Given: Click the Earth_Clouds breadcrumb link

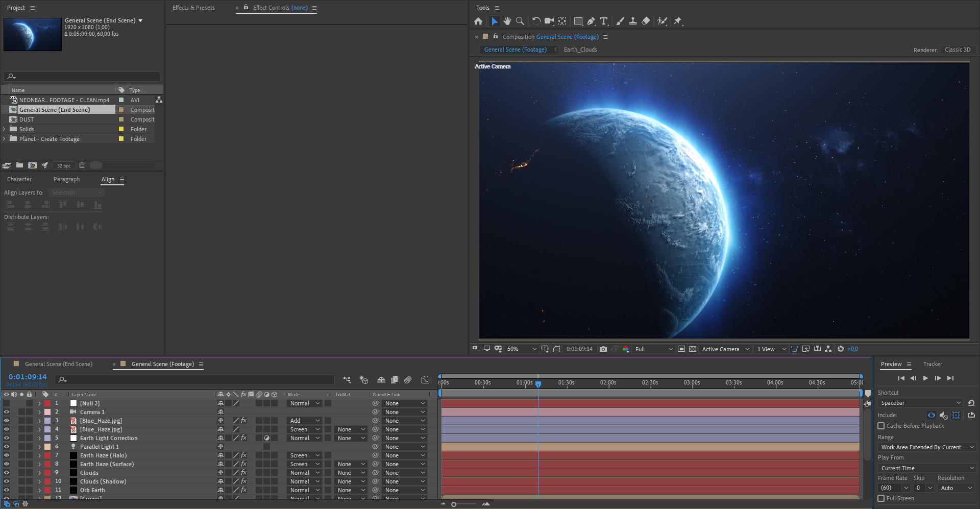Looking at the screenshot, I should click(580, 50).
